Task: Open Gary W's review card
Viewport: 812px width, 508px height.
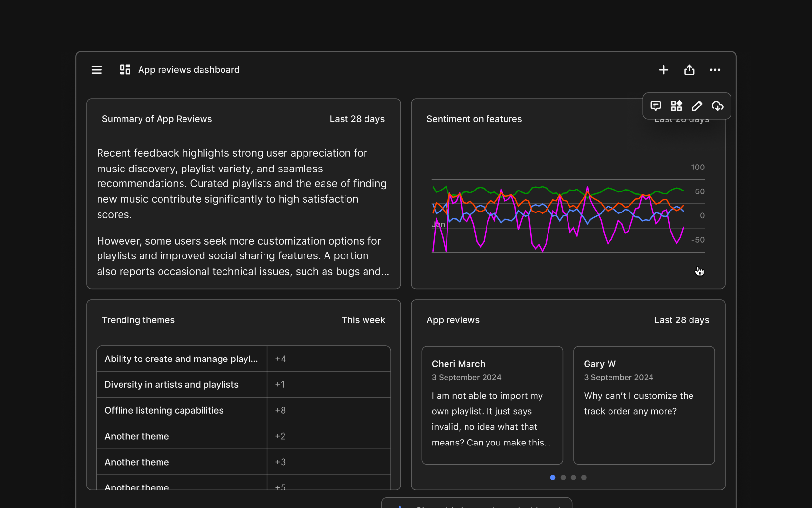Action: (x=644, y=405)
